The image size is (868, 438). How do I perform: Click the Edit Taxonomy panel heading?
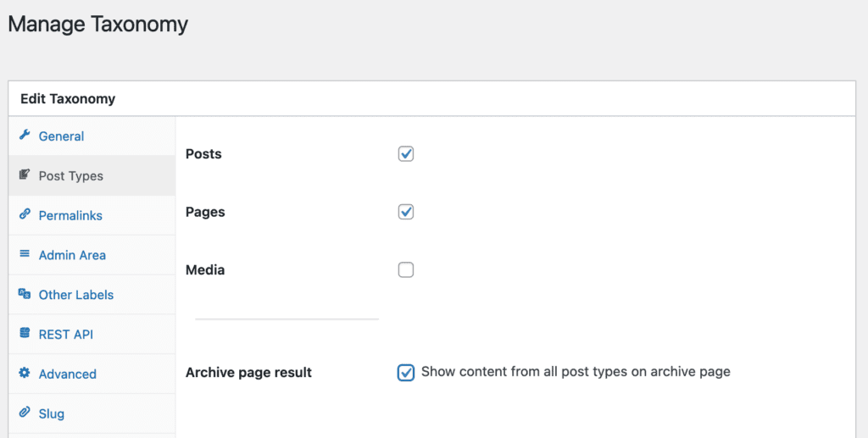click(x=68, y=99)
